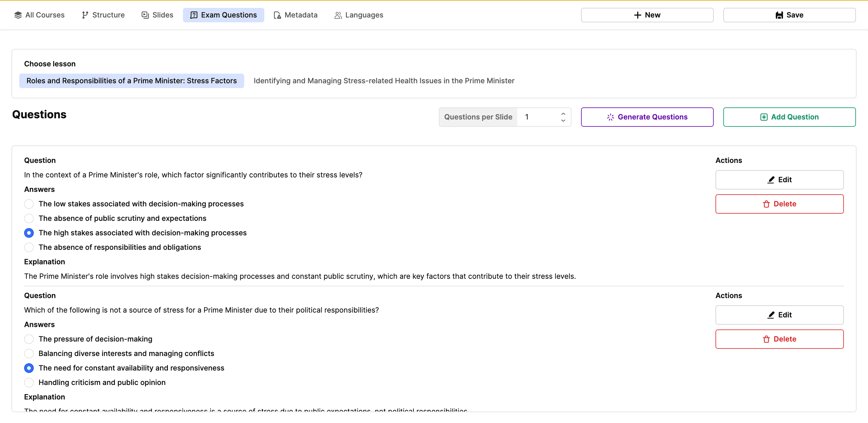Select 'The low stakes associated with decision-making' answer
Viewport: 868px width, 423px height.
[x=29, y=204]
